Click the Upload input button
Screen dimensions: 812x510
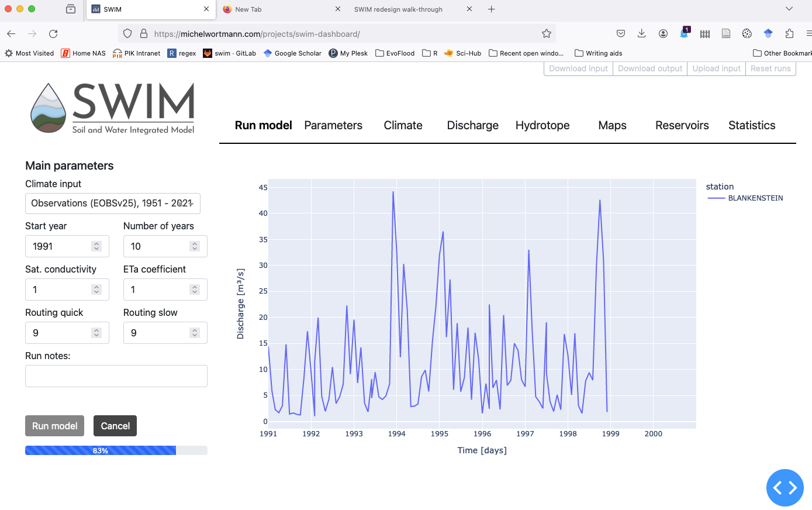point(716,68)
